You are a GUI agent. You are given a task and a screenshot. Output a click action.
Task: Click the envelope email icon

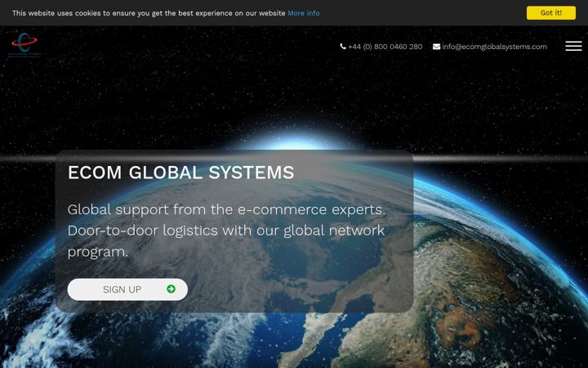click(x=436, y=47)
